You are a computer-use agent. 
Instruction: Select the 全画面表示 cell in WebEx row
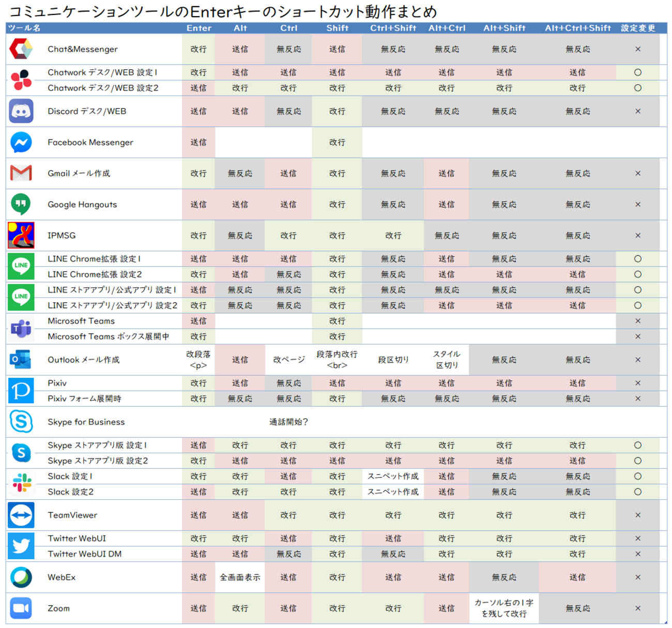pos(240,577)
